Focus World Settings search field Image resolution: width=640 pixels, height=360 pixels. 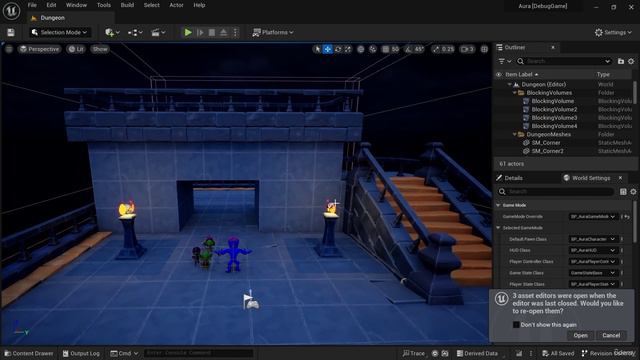pos(556,192)
